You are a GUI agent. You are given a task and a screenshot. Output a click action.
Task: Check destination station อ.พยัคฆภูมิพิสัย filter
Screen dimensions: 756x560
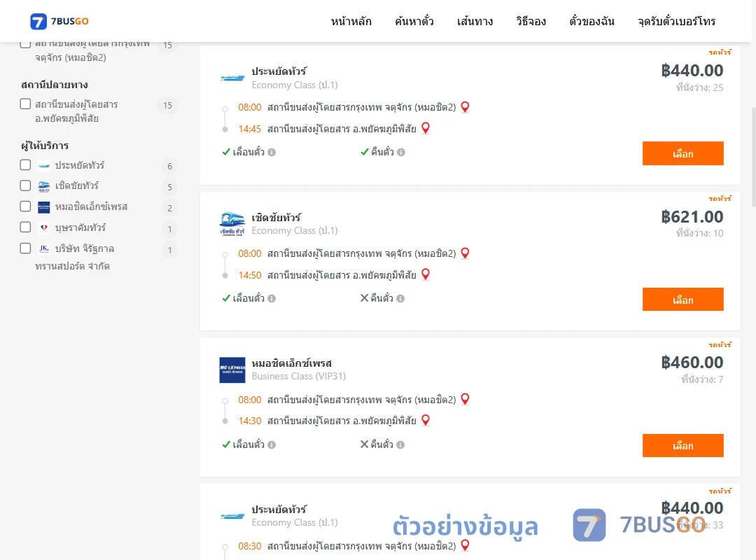[26, 104]
